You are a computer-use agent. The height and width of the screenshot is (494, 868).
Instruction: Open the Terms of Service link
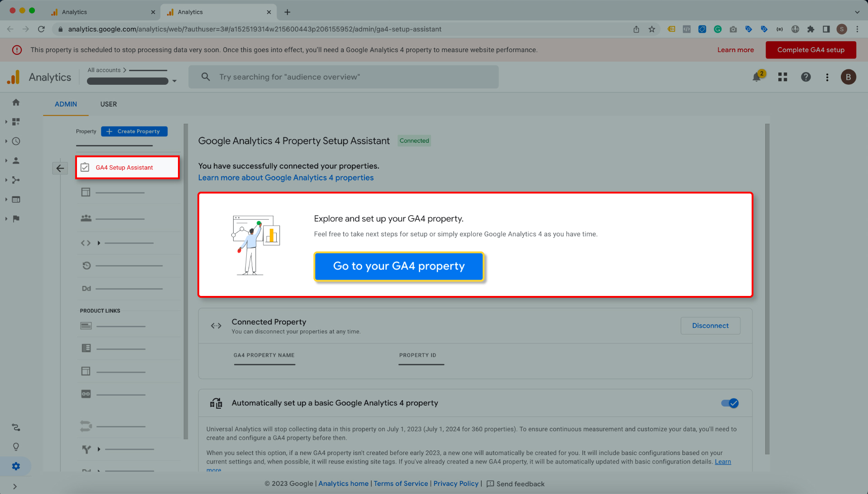(x=401, y=484)
